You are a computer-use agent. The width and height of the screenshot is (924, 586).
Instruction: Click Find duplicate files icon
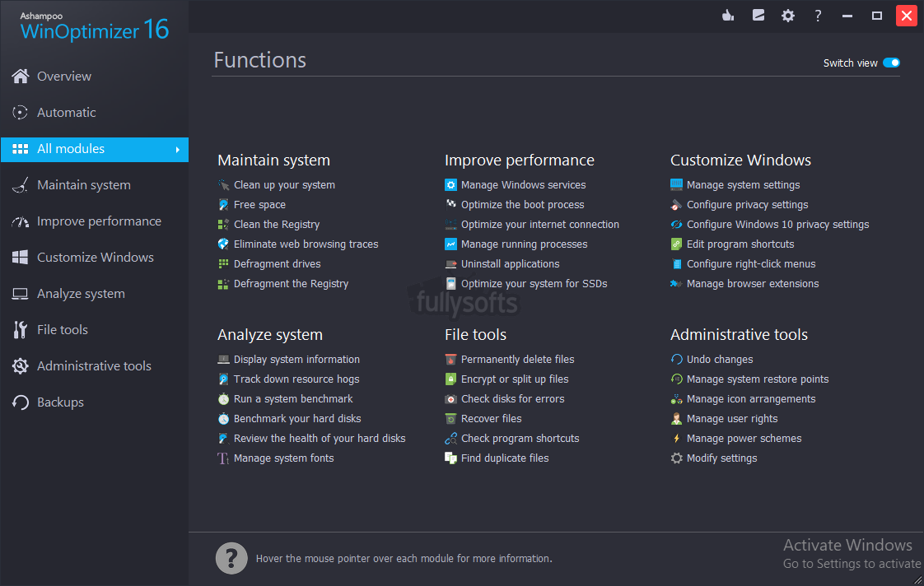coord(450,458)
